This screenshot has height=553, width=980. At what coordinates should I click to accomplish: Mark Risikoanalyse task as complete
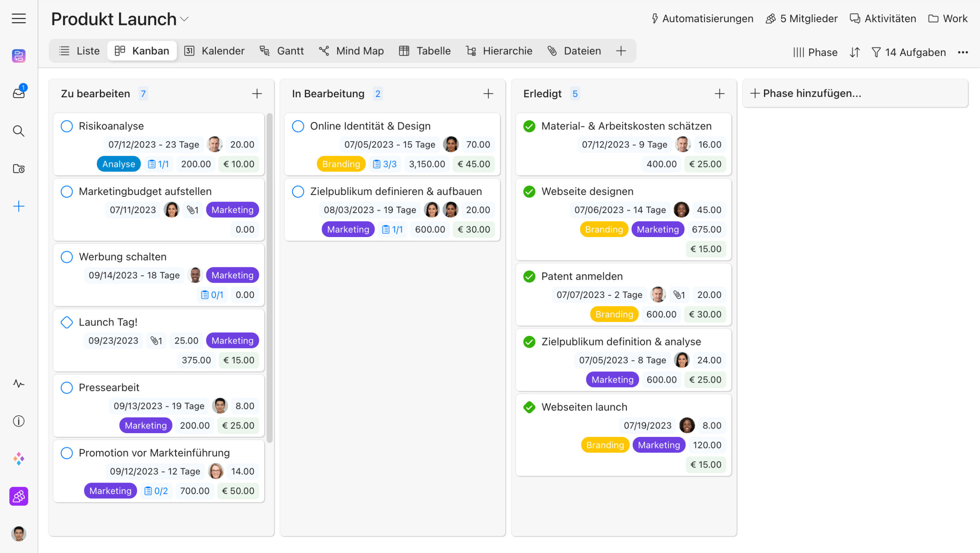(x=67, y=126)
